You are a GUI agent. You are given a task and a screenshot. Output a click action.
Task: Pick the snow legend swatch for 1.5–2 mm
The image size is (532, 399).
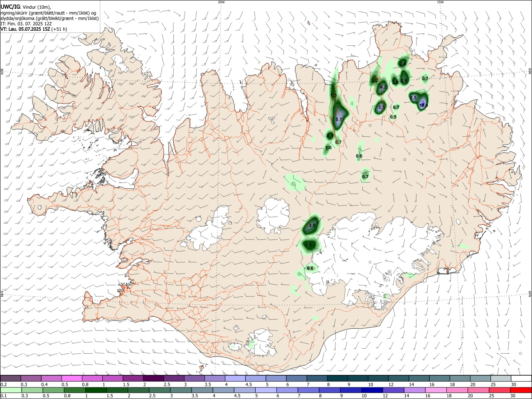pos(133,379)
